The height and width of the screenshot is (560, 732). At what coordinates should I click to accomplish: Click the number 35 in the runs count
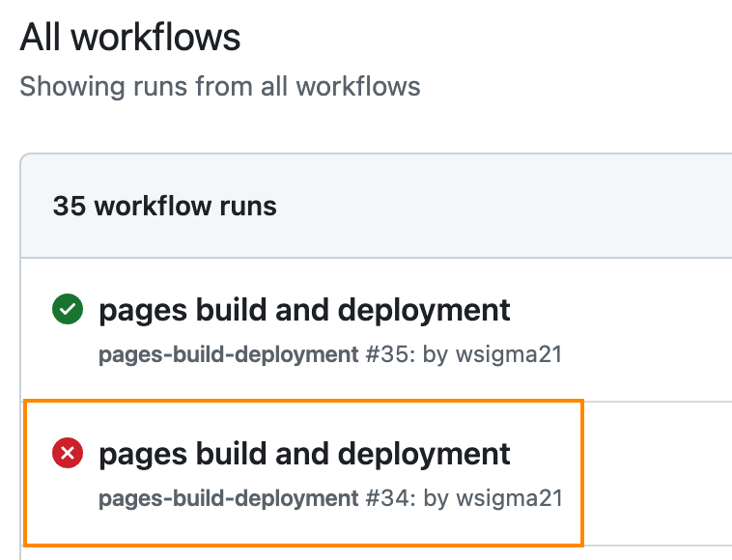pos(70,206)
